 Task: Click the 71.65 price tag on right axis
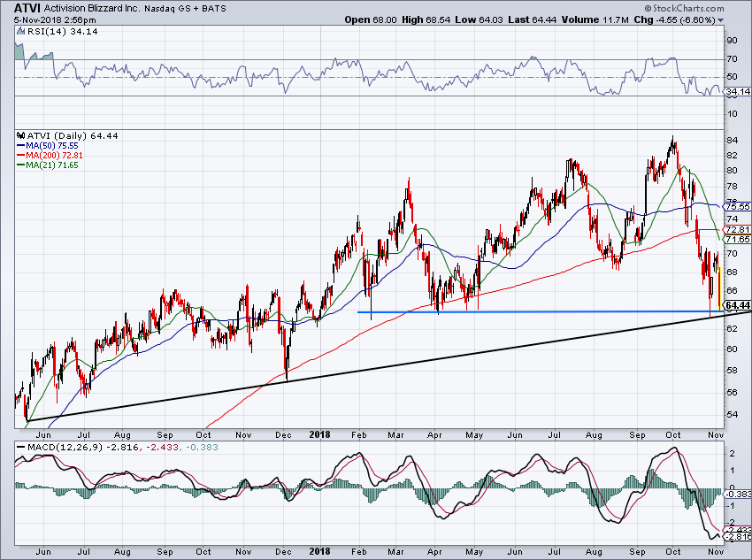737,239
